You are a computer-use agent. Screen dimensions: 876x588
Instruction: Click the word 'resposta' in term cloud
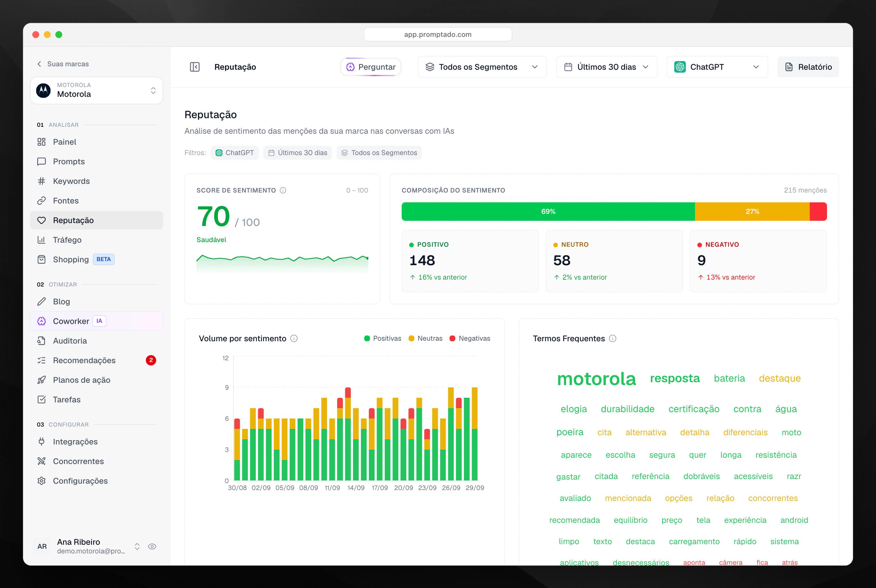point(675,378)
